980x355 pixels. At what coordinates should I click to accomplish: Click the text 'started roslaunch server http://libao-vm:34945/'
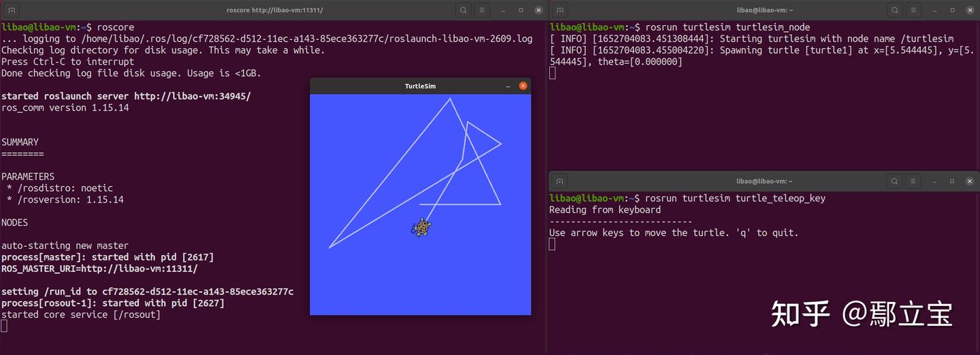tap(126, 96)
